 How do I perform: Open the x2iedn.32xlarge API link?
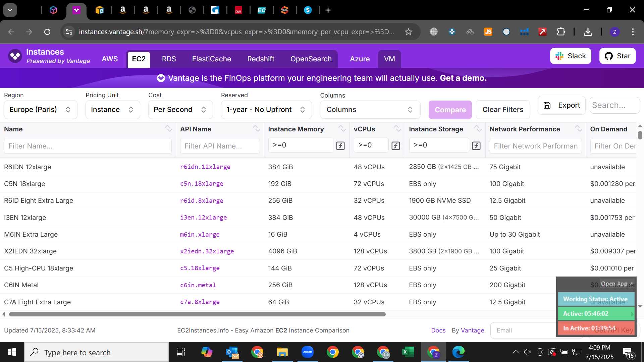207,251
